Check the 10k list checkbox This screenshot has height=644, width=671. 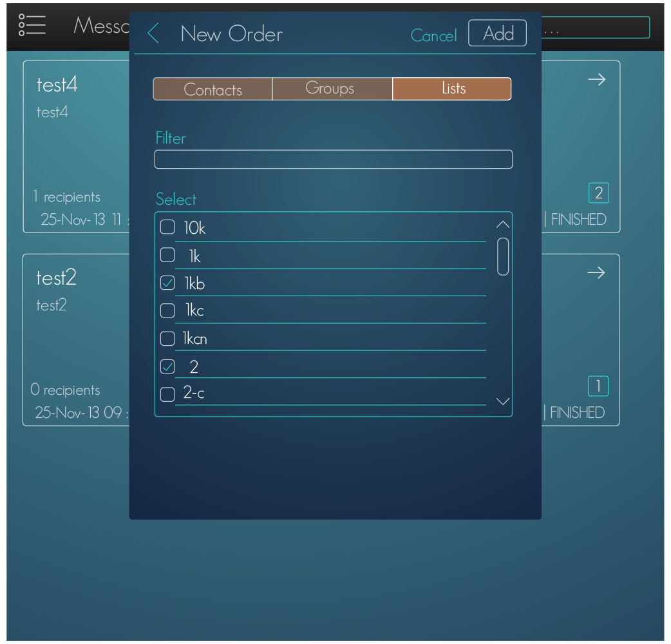(x=167, y=227)
